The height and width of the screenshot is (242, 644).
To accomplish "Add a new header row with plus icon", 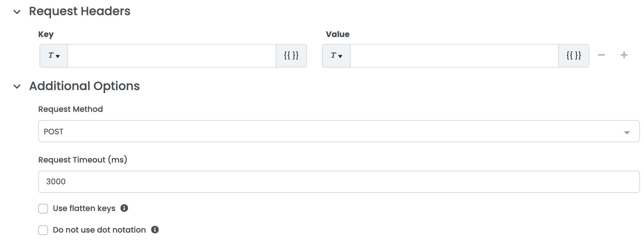I will click(624, 55).
